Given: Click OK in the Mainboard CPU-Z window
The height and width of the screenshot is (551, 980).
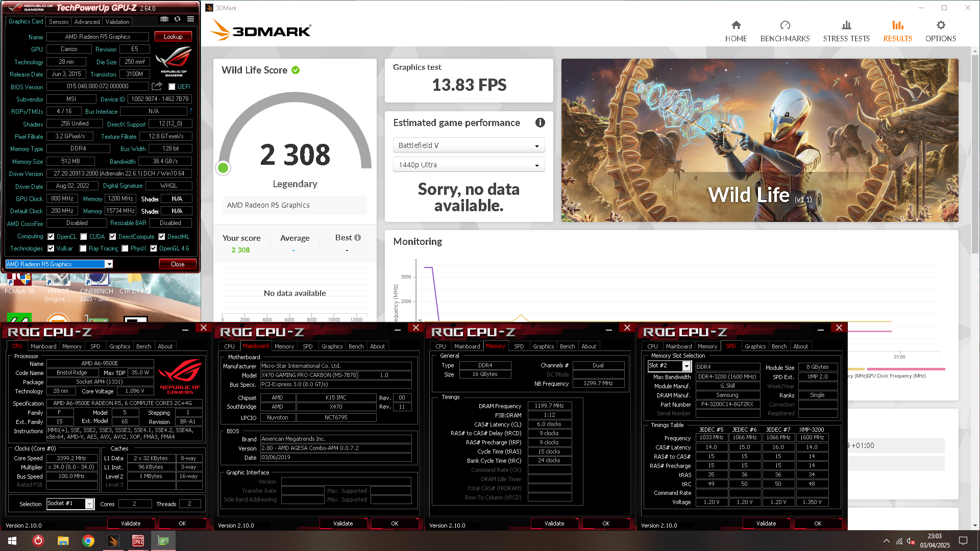Looking at the screenshot, I should (x=395, y=523).
